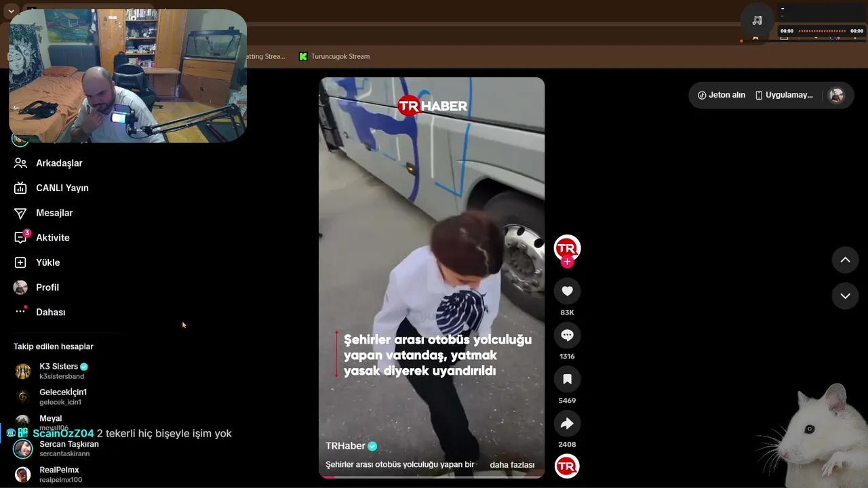Image resolution: width=868 pixels, height=488 pixels.
Task: Click the 5469 saved count
Action: 567,401
